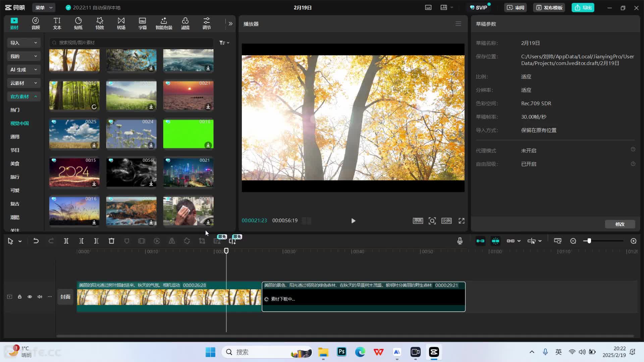644x362 pixels.
Task: Delete left of playhead split tool
Action: coord(81,241)
